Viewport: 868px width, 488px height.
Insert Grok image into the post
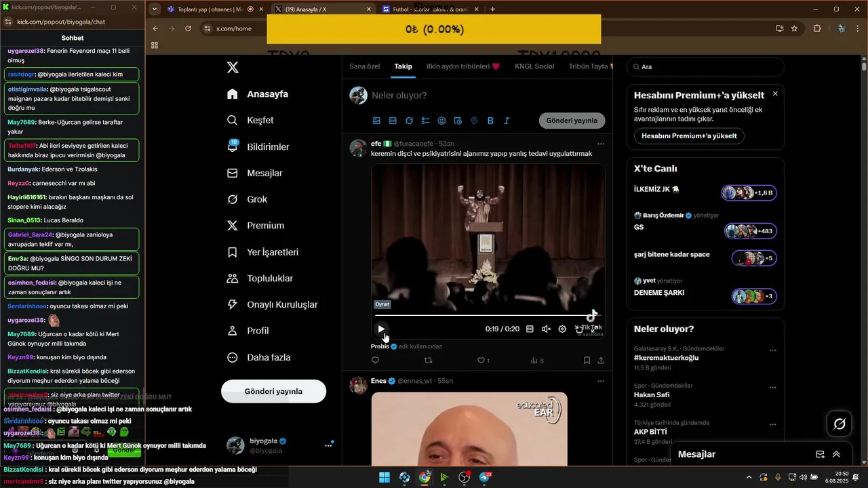point(409,121)
